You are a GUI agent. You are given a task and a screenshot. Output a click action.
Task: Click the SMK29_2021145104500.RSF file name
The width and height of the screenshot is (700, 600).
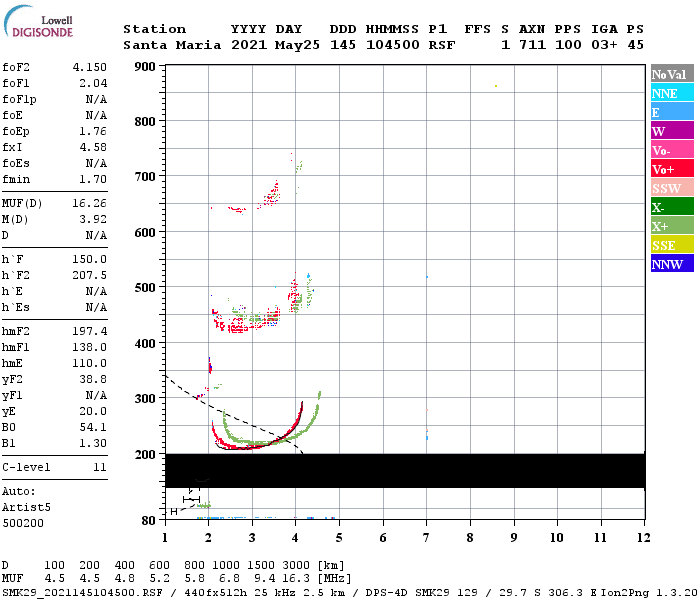click(82, 593)
